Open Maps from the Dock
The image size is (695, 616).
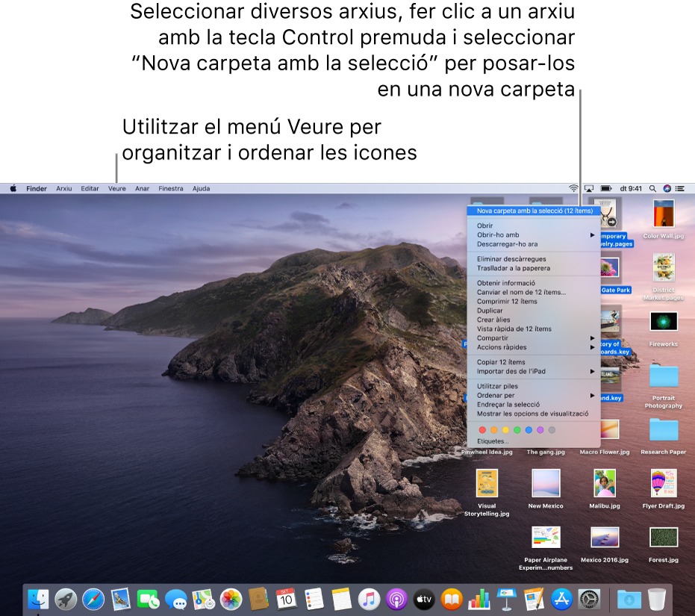(x=204, y=599)
